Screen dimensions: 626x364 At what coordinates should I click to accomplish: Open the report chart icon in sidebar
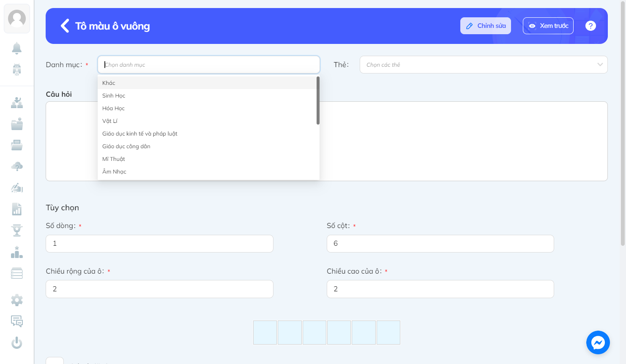tap(17, 209)
